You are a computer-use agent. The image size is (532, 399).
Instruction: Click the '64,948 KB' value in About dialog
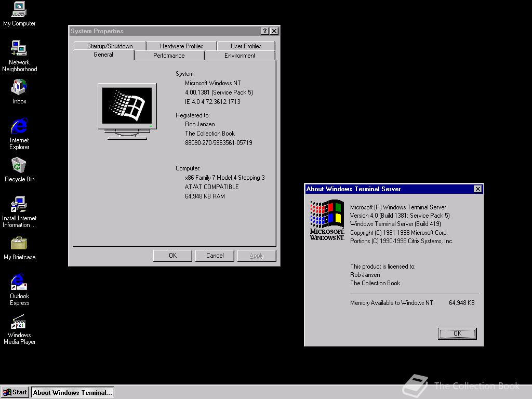pos(462,303)
